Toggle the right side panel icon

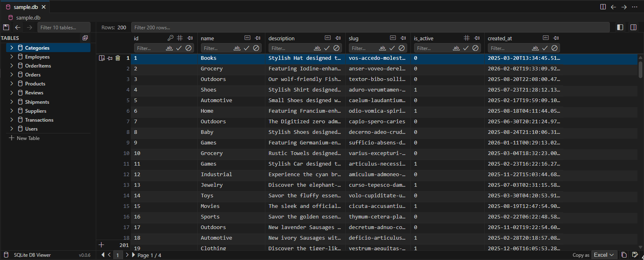point(633,27)
